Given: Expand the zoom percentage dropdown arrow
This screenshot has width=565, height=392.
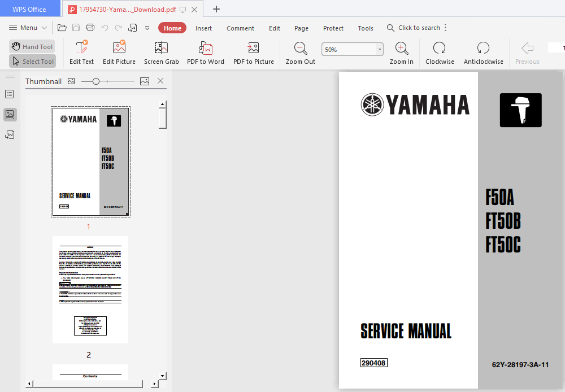Looking at the screenshot, I should (380, 49).
